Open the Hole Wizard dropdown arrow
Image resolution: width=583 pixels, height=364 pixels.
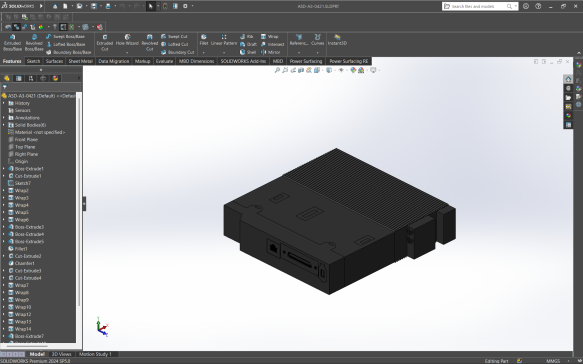tap(127, 53)
